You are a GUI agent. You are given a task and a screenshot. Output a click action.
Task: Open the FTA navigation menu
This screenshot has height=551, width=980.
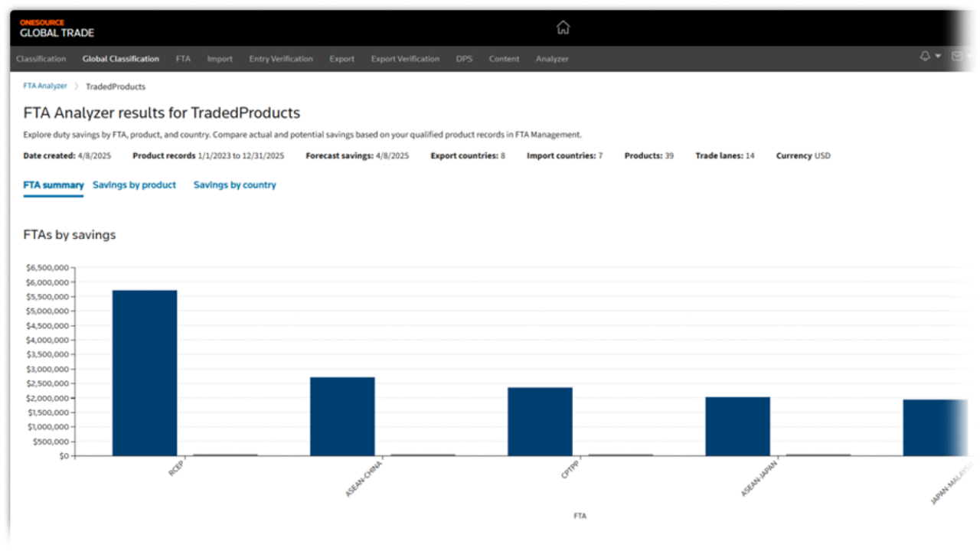(183, 58)
